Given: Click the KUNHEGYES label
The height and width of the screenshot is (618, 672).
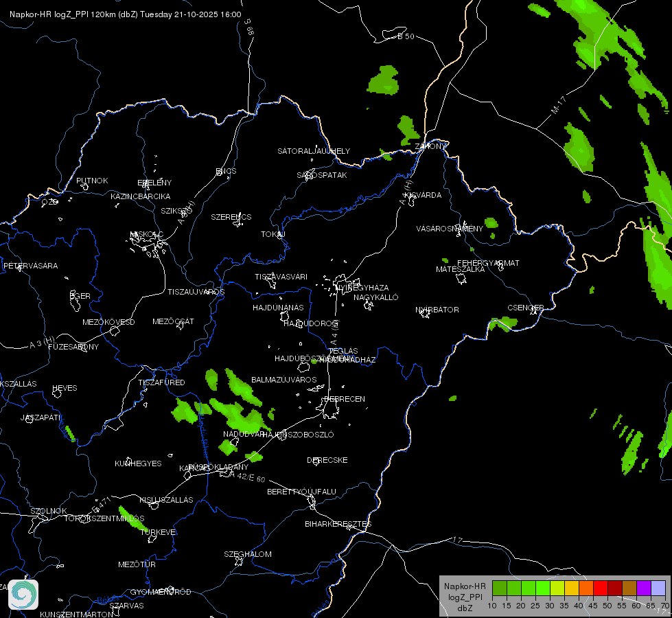Looking at the screenshot, I should (x=138, y=463).
